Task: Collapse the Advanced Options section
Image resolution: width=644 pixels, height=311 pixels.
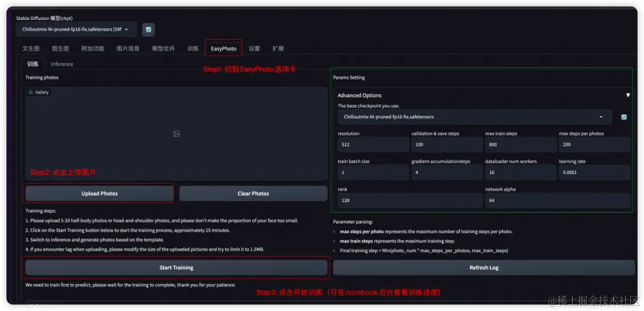Action: pos(627,95)
